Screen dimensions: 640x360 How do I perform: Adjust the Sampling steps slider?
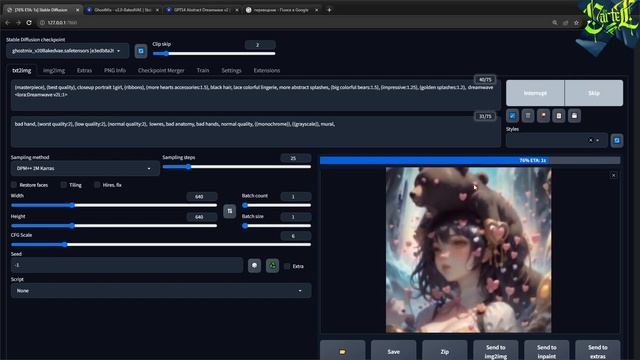[237, 167]
